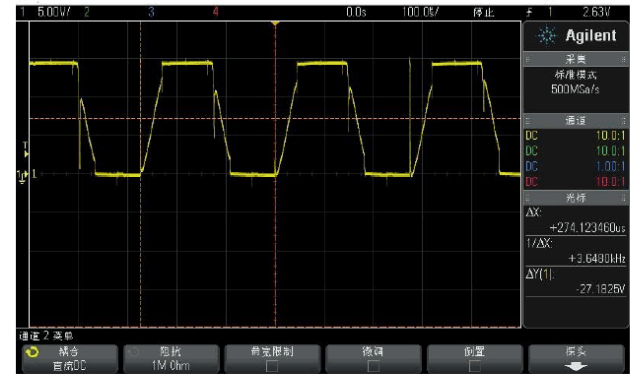
Task: Click the horizontal orange Y cursor line
Action: [275, 118]
